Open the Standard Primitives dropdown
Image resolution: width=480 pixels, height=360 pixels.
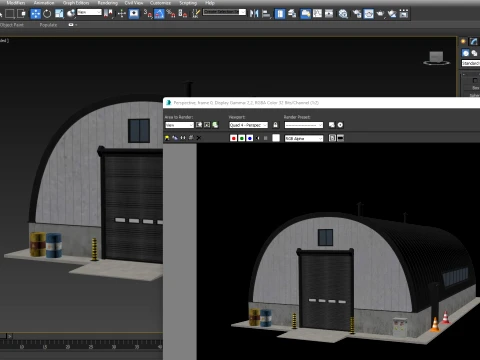(470, 63)
